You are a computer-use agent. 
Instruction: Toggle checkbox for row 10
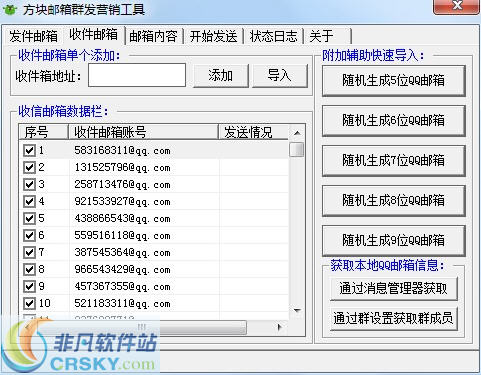click(29, 303)
